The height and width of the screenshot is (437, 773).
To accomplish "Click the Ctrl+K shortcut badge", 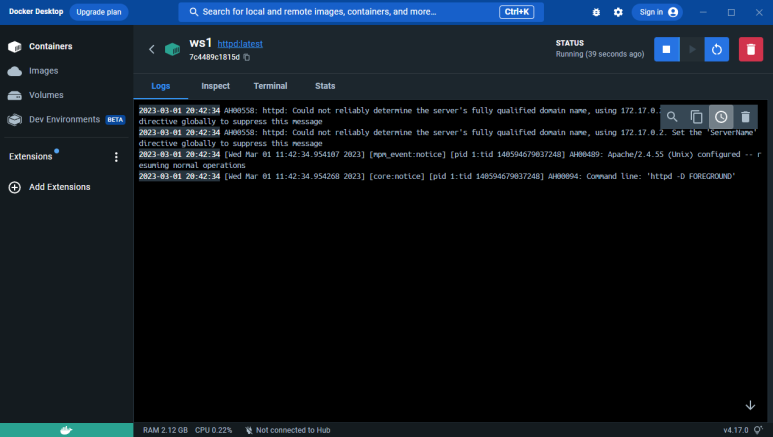I will (x=516, y=12).
